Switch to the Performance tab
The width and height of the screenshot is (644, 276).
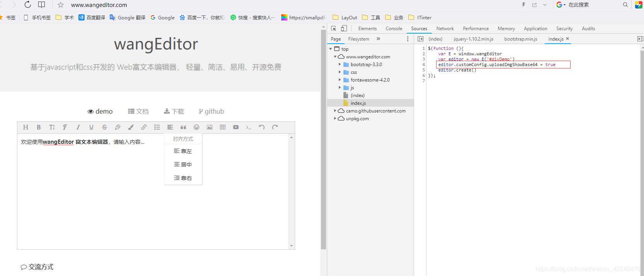click(476, 29)
